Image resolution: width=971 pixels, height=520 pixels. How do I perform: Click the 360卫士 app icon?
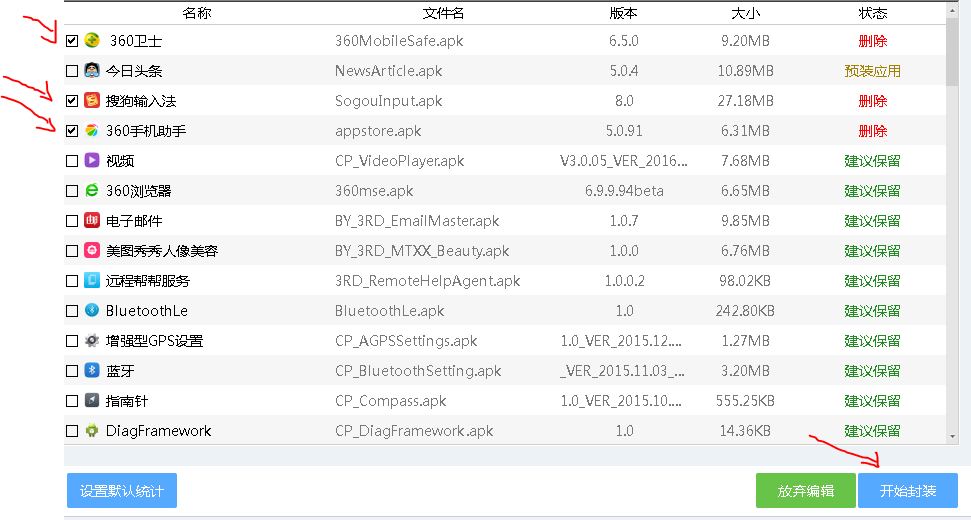point(92,41)
